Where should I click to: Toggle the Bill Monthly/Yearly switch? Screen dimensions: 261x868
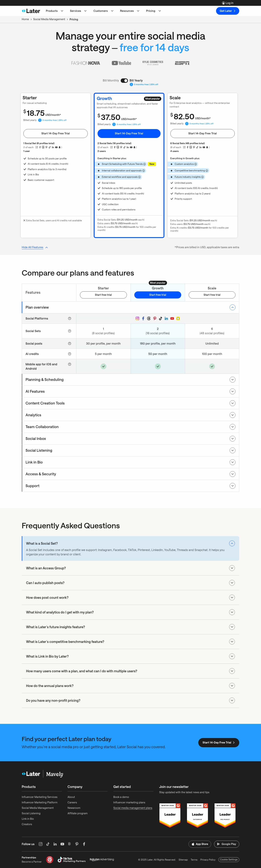click(x=124, y=81)
